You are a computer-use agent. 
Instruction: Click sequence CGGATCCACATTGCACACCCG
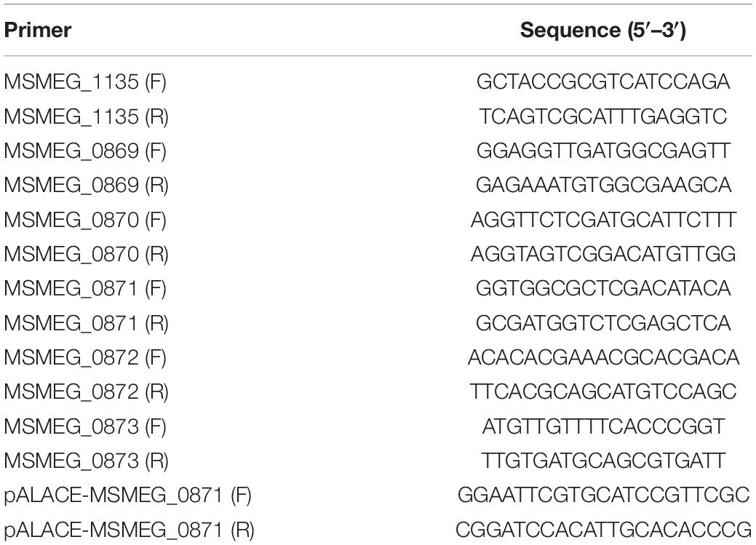(x=603, y=530)
